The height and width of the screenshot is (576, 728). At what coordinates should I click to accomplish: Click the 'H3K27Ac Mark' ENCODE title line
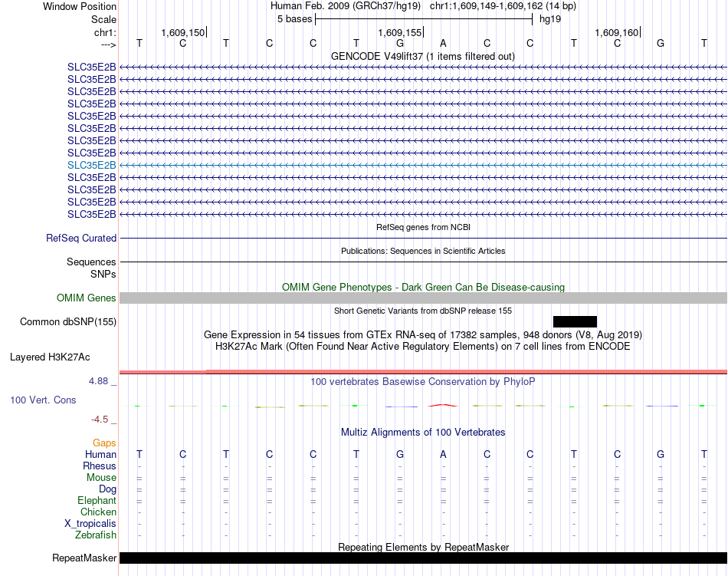[x=423, y=347]
